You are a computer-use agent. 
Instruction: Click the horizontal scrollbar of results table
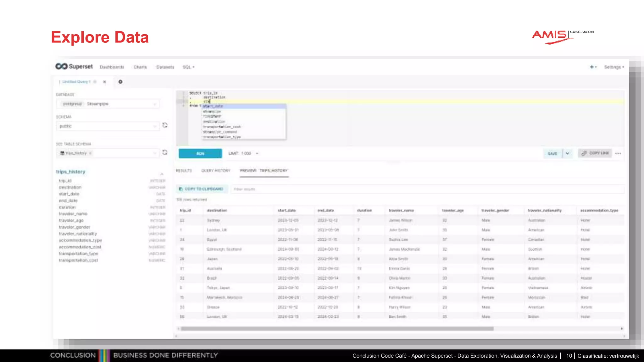tap(337, 328)
